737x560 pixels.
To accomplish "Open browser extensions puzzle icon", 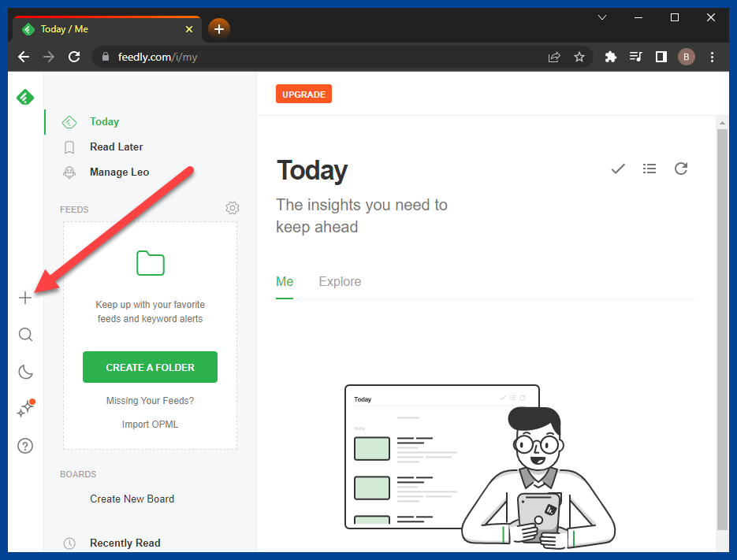I will pos(610,57).
